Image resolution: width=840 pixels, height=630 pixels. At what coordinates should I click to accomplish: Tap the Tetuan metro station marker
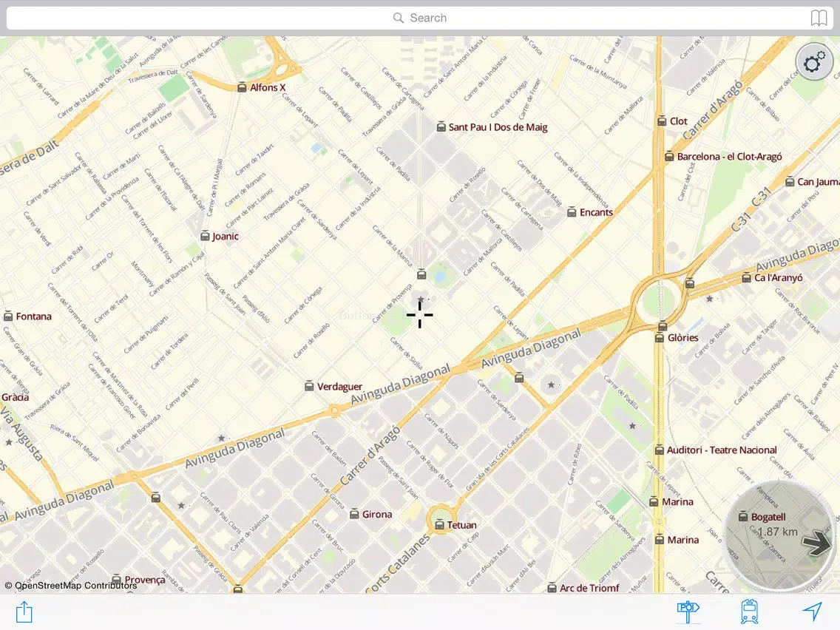(440, 525)
